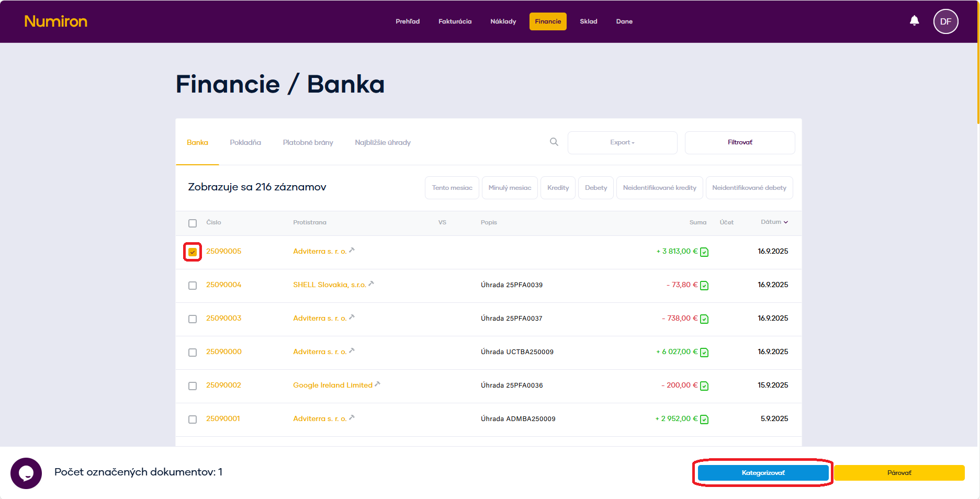Screen dimensions: 980x499
Task: Open the chat support bubble icon
Action: (26, 473)
